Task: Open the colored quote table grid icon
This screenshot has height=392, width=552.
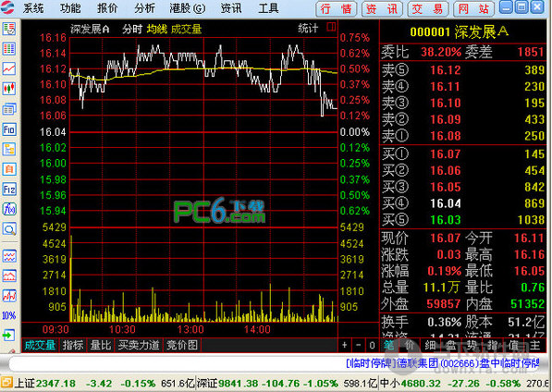Action: (x=9, y=49)
